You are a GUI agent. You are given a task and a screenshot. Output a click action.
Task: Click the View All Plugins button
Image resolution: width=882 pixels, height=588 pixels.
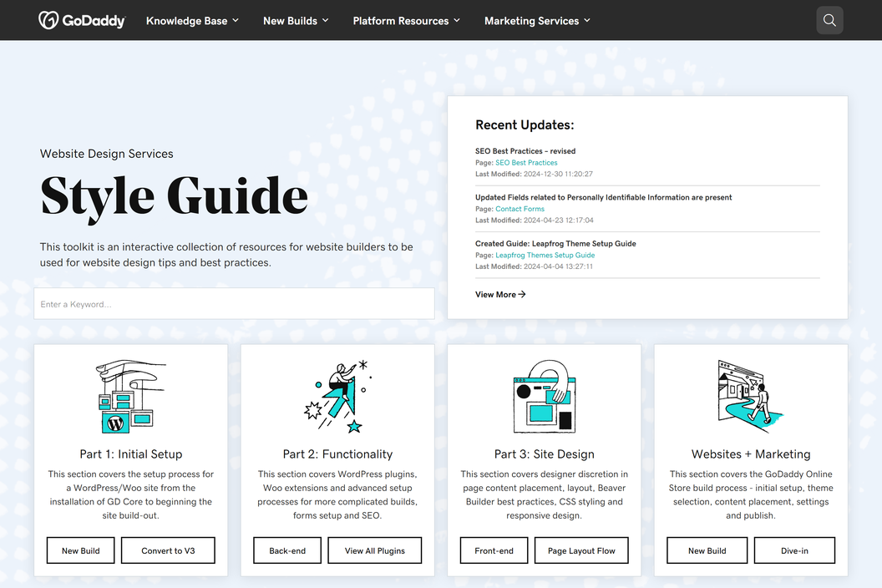[x=375, y=550]
